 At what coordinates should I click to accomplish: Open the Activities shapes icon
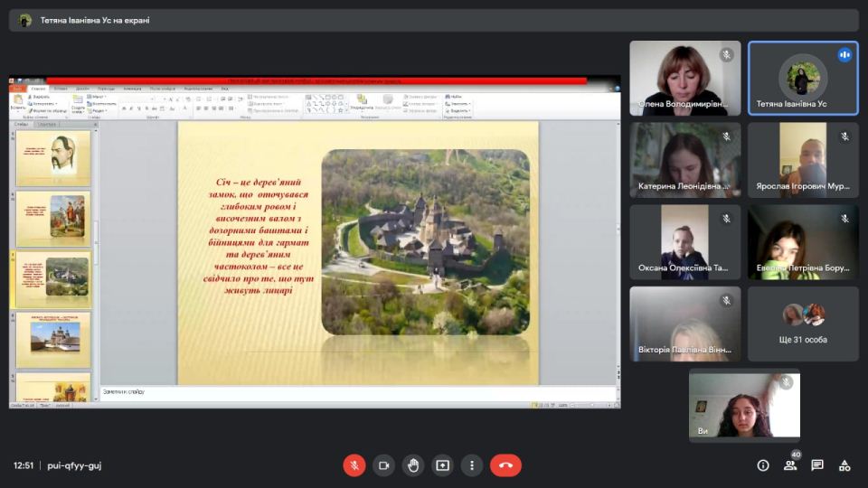click(844, 465)
